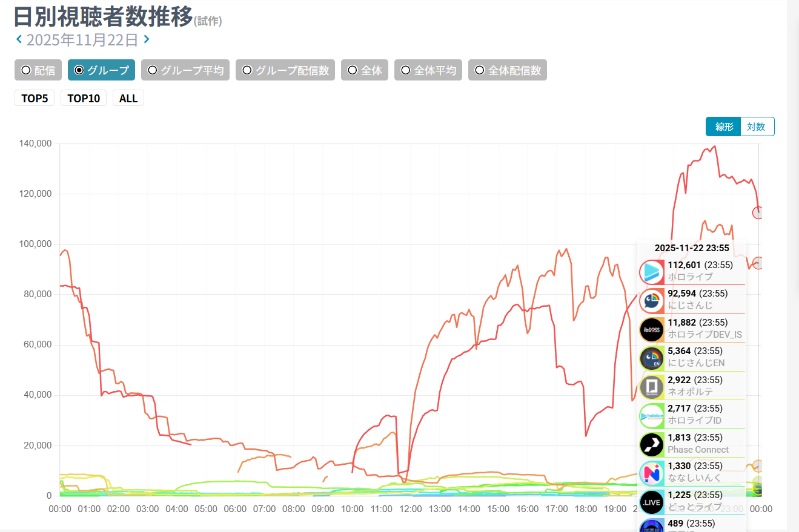This screenshot has height=532, width=799.
Task: Select the 全体 radio option
Action: click(x=365, y=70)
